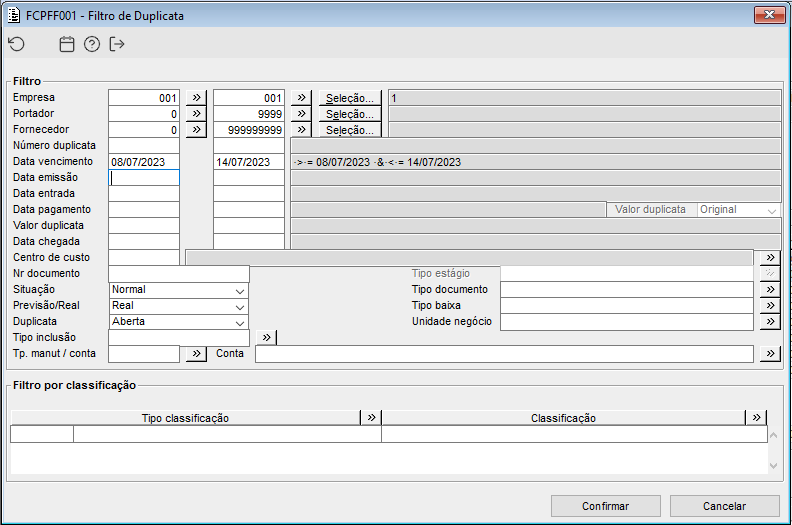Click Data vencimento end field 14/07/2023

tap(249, 162)
